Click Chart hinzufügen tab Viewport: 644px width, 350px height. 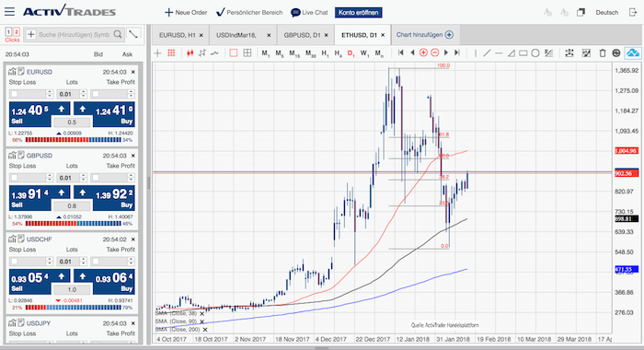pos(425,35)
